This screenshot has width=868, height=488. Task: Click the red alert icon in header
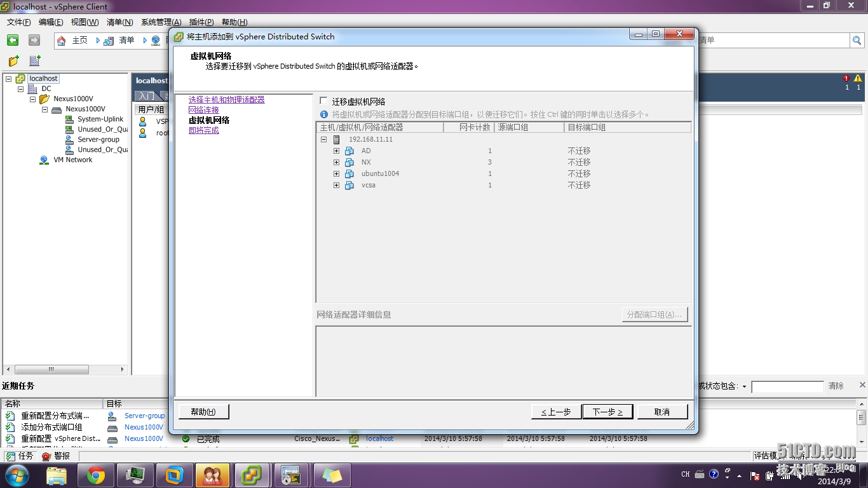coord(846,78)
